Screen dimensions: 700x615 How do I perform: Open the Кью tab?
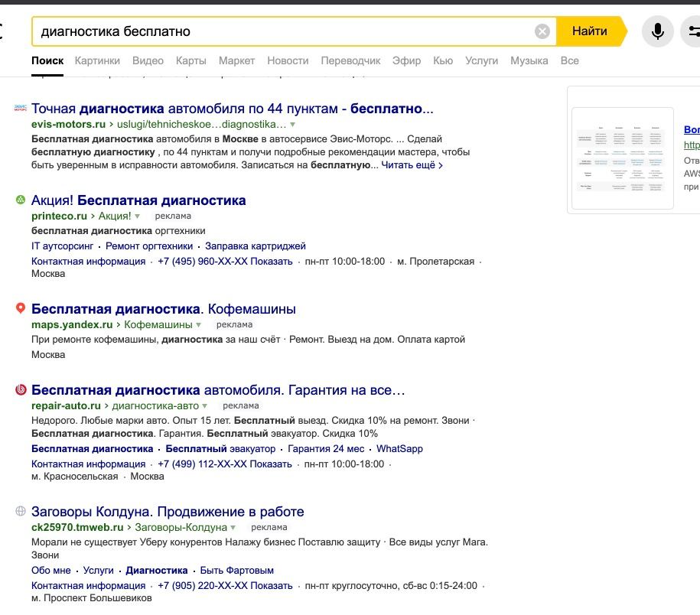[443, 60]
